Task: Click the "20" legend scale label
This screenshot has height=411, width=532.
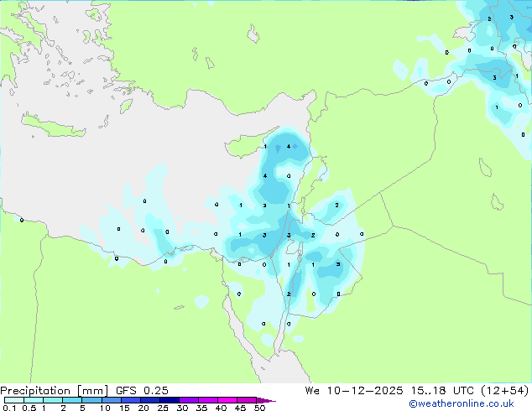Action: (x=143, y=408)
